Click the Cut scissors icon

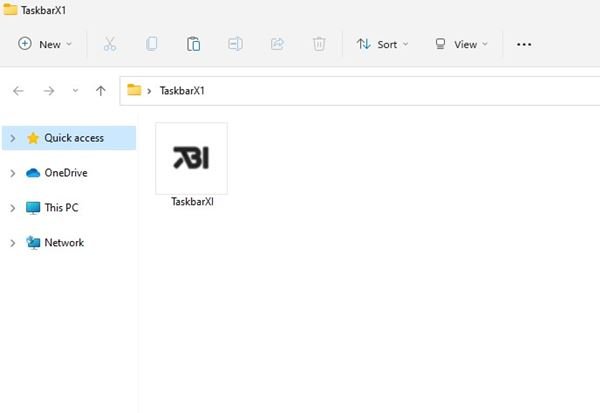(110, 44)
